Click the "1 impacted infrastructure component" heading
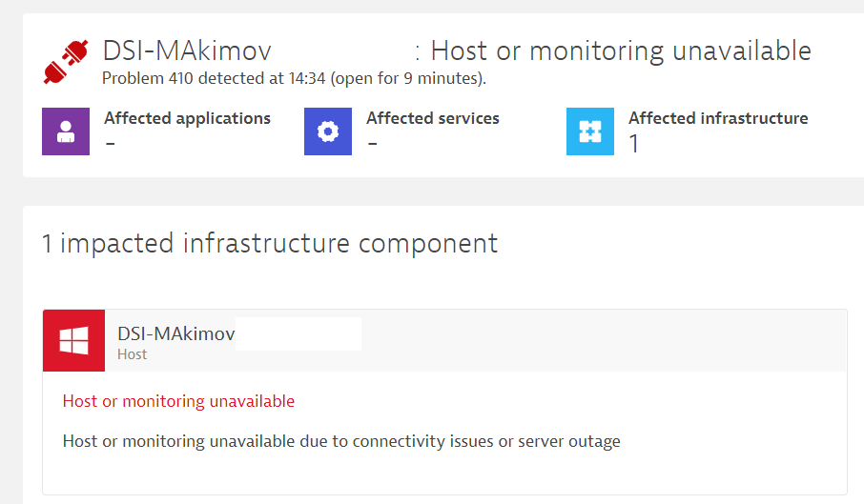The width and height of the screenshot is (864, 504). coord(270,243)
